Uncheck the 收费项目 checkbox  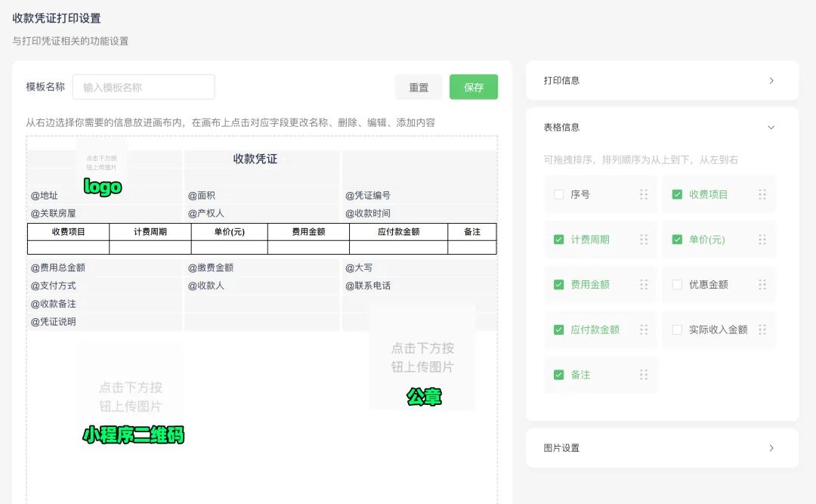click(x=677, y=194)
